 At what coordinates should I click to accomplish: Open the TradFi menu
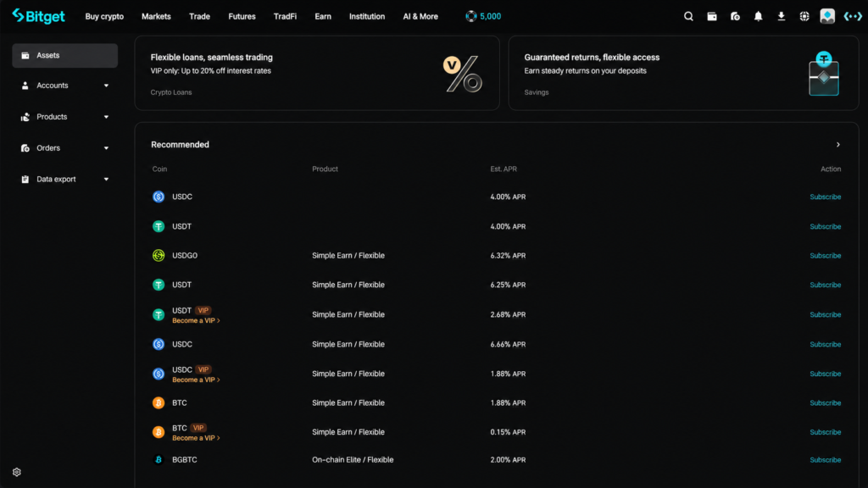point(285,17)
